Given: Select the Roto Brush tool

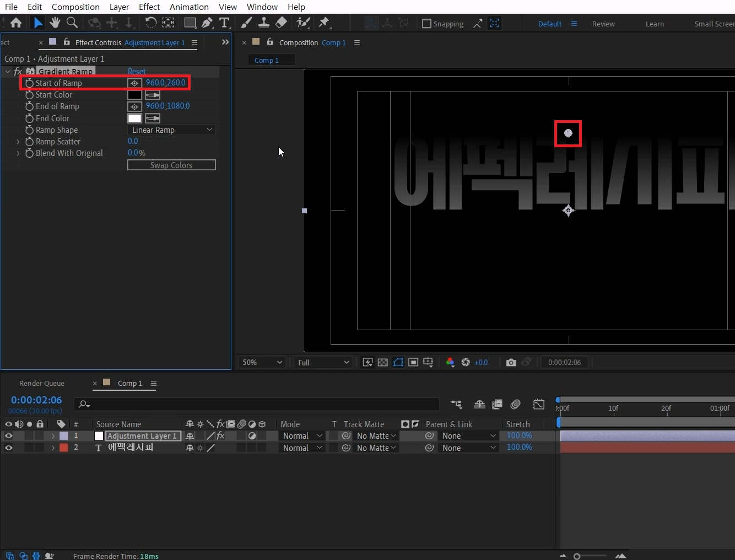Looking at the screenshot, I should coord(303,23).
